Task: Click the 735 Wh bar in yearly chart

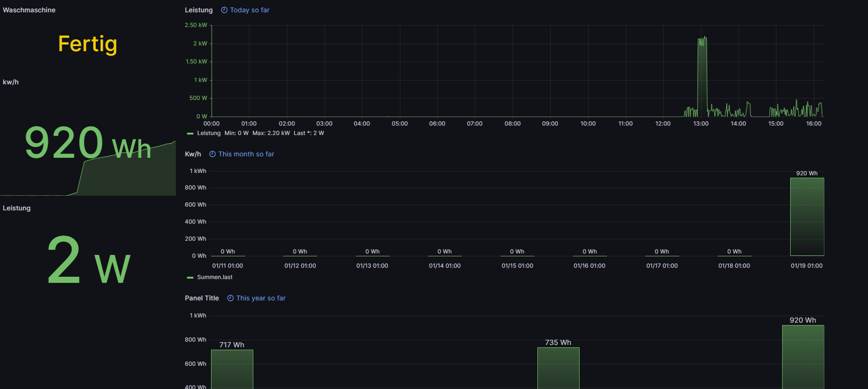Action: pos(558,368)
